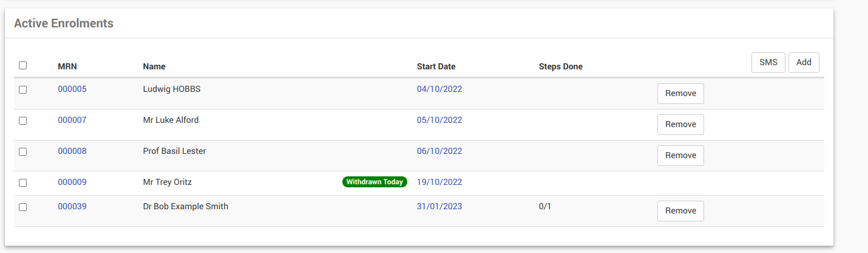Remove Ludwig HOBBS from enrolments
This screenshot has height=253, width=868.
(x=680, y=94)
